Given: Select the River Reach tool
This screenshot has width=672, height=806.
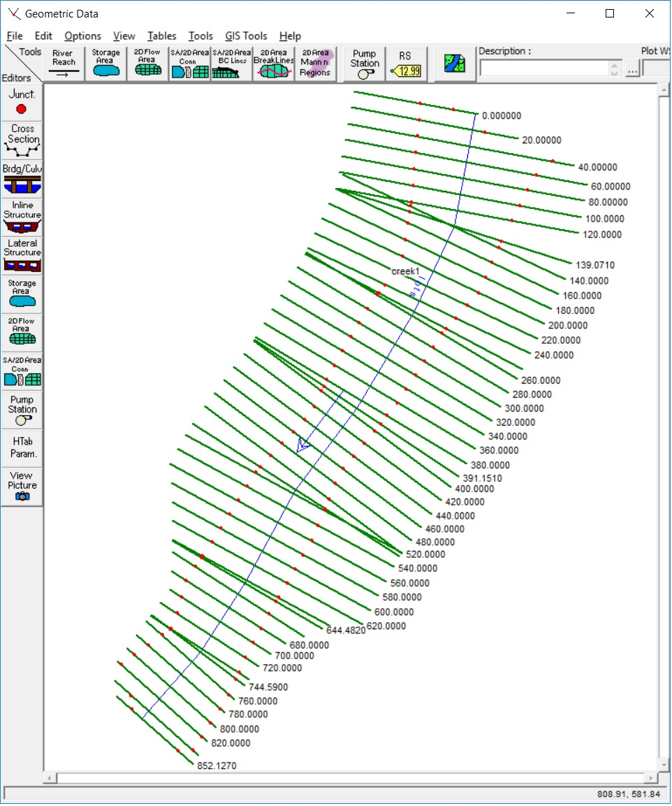Looking at the screenshot, I should (x=64, y=64).
